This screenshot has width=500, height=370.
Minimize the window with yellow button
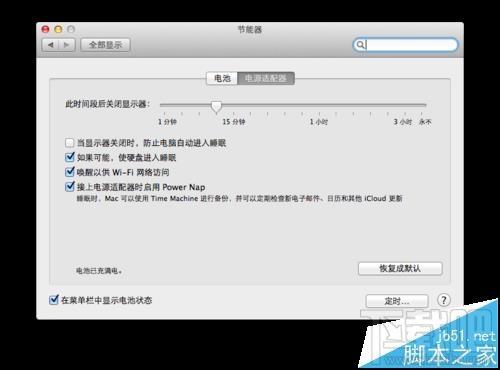(x=58, y=29)
